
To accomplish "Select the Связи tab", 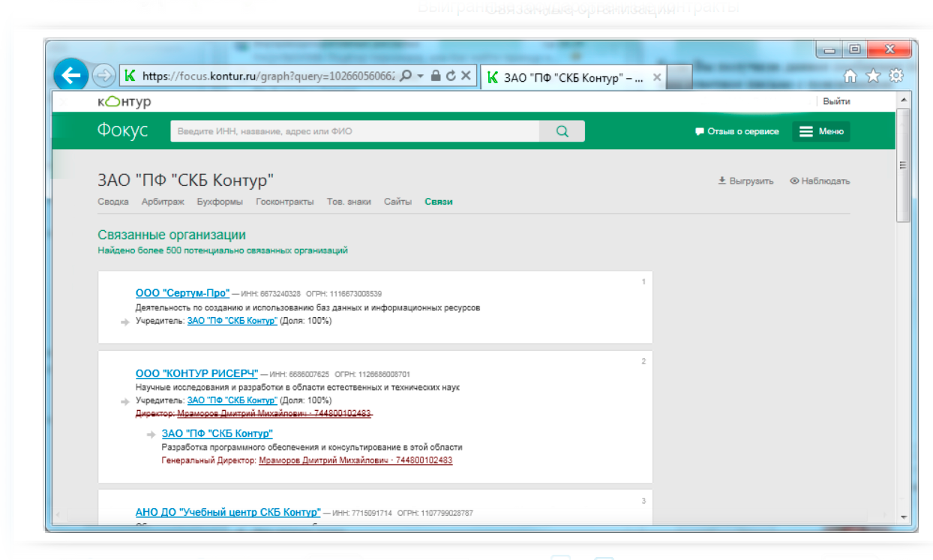I will [x=439, y=202].
